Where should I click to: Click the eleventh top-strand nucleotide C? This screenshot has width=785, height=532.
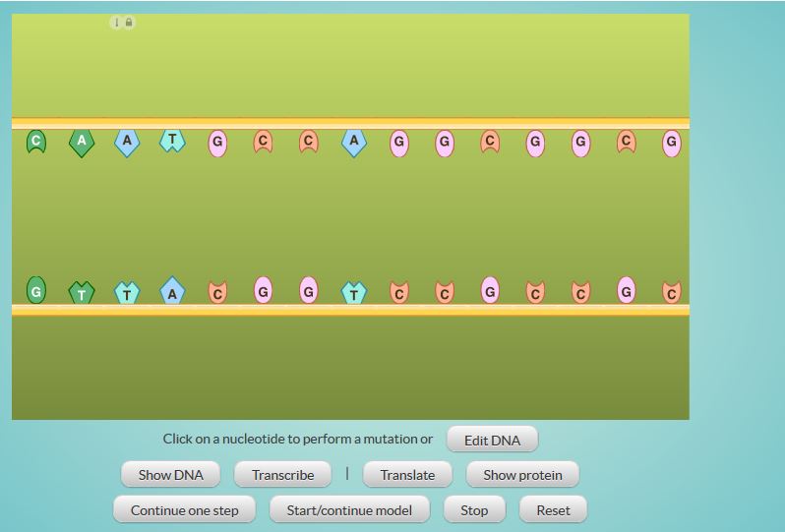[490, 142]
